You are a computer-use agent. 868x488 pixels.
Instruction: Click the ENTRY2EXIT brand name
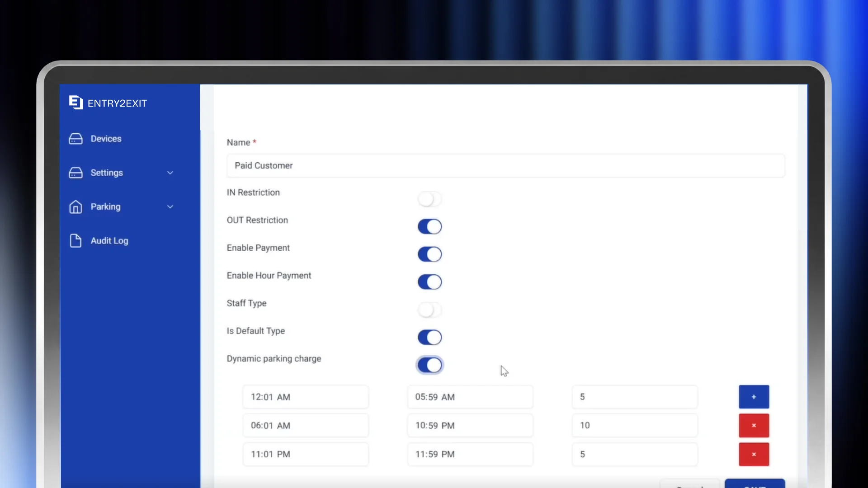click(117, 103)
